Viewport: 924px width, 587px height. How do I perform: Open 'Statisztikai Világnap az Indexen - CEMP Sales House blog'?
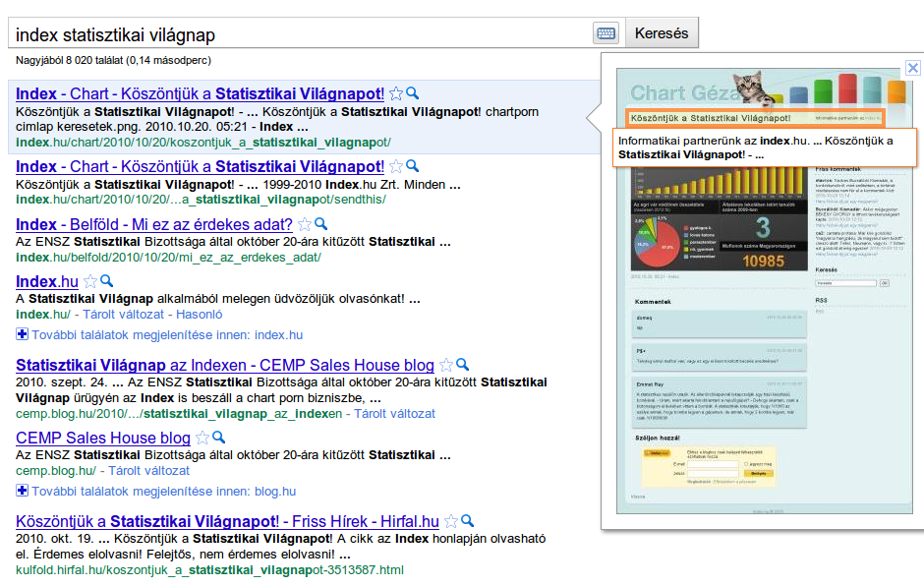(225, 366)
